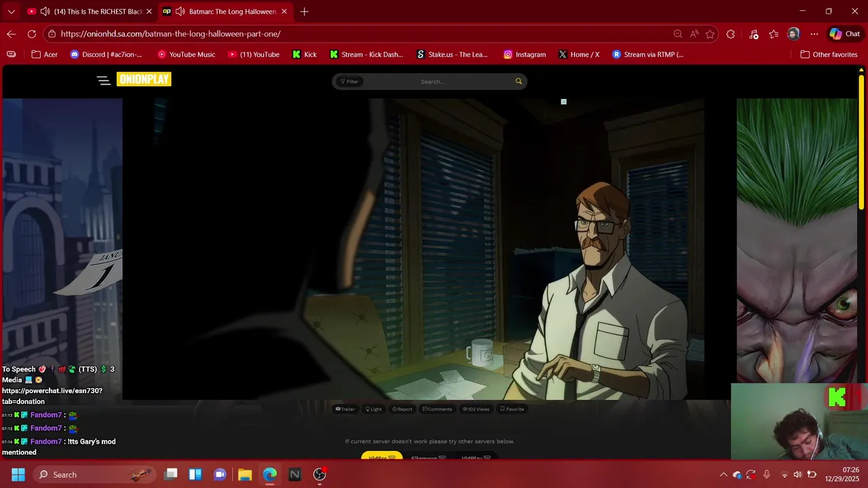The image size is (868, 488).
Task: Open the Copilot Chat button
Action: (844, 34)
